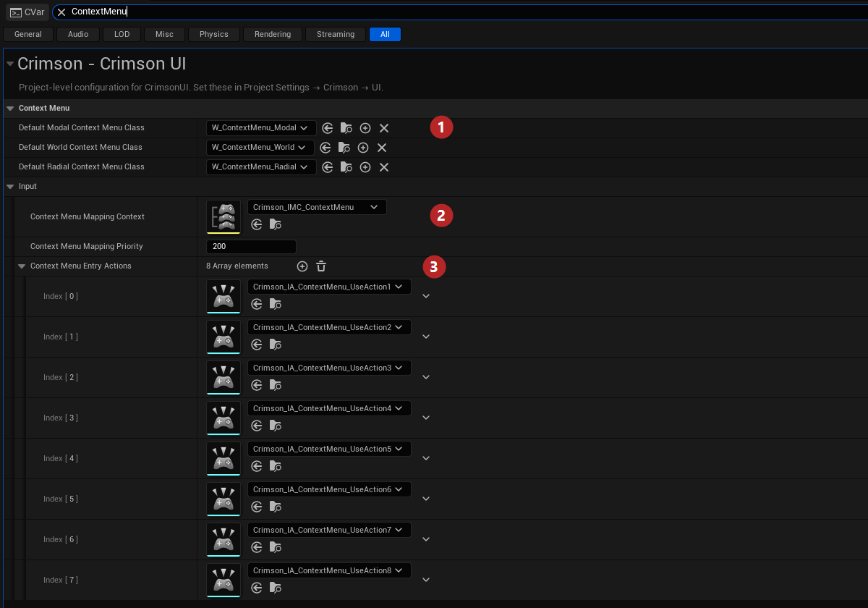The image size is (868, 608).
Task: Collapse the Input section
Action: point(10,187)
